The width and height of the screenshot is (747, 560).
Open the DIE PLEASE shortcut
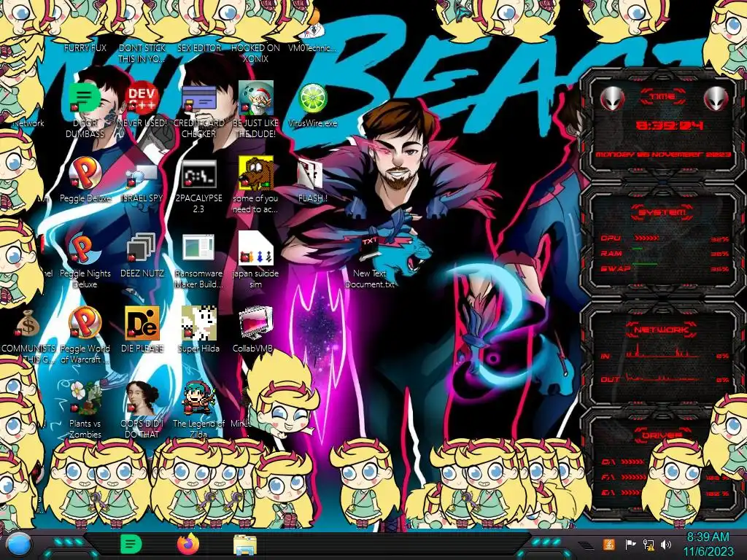pyautogui.click(x=142, y=323)
